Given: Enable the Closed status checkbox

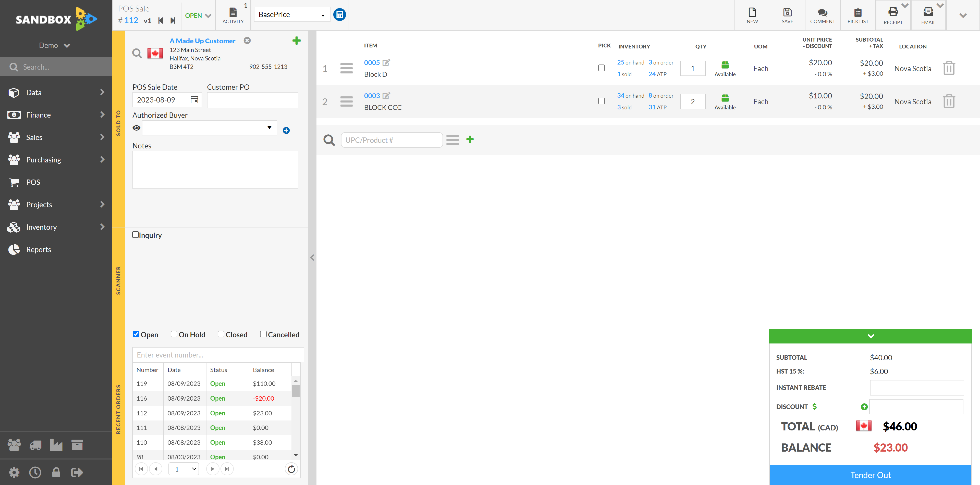Looking at the screenshot, I should [221, 335].
